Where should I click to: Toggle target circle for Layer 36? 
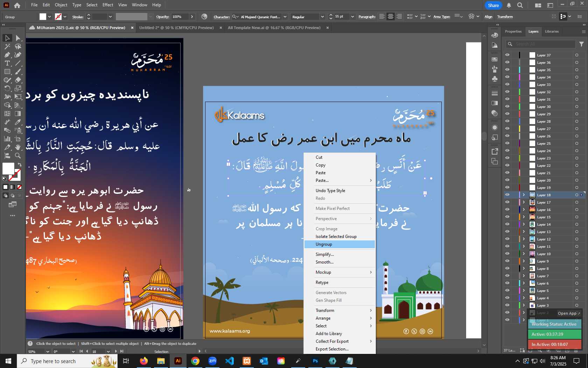tap(576, 62)
